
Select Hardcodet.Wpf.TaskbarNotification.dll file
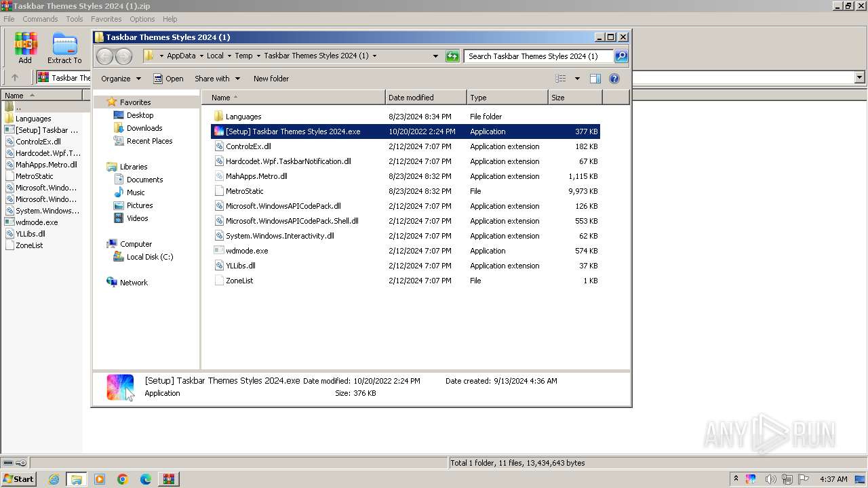click(x=288, y=161)
